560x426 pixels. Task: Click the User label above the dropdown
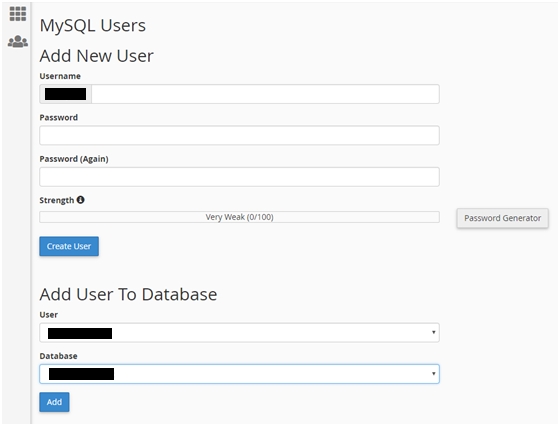pyautogui.click(x=49, y=315)
